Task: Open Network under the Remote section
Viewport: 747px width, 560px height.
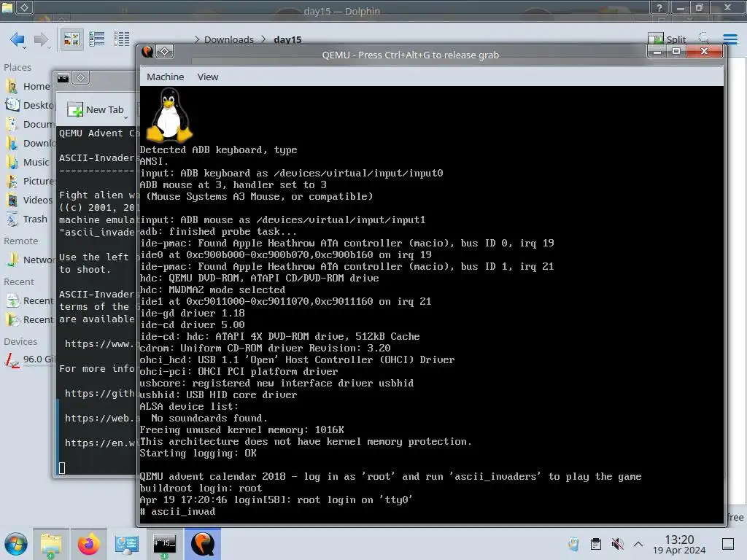Action: pos(28,260)
